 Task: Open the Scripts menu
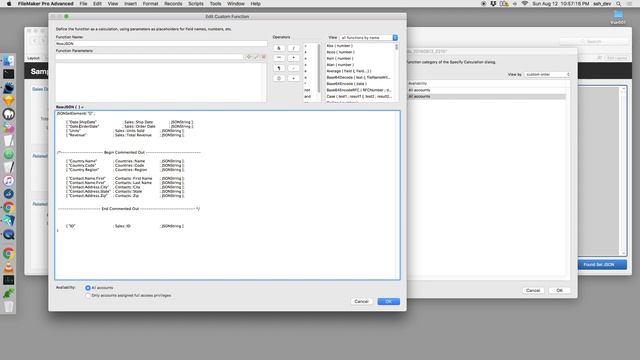[196, 4]
